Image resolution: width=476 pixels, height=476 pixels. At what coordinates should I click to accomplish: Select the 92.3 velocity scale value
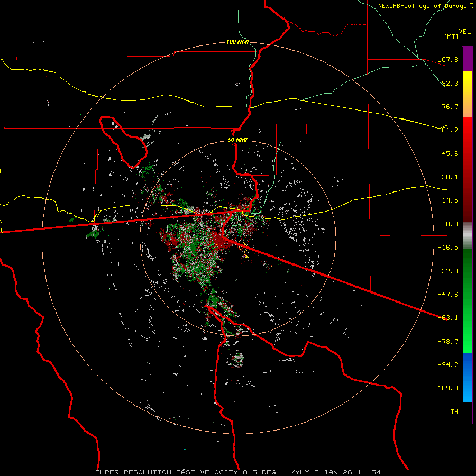point(450,83)
